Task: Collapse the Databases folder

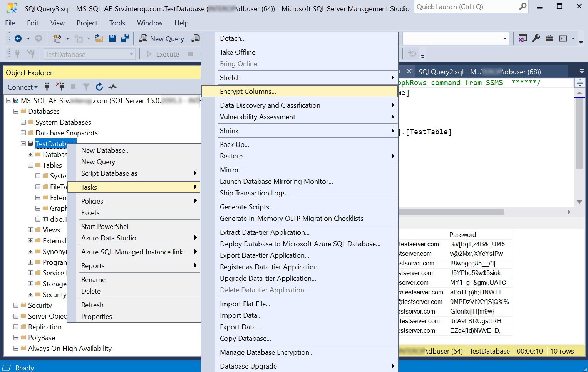Action: (16, 112)
